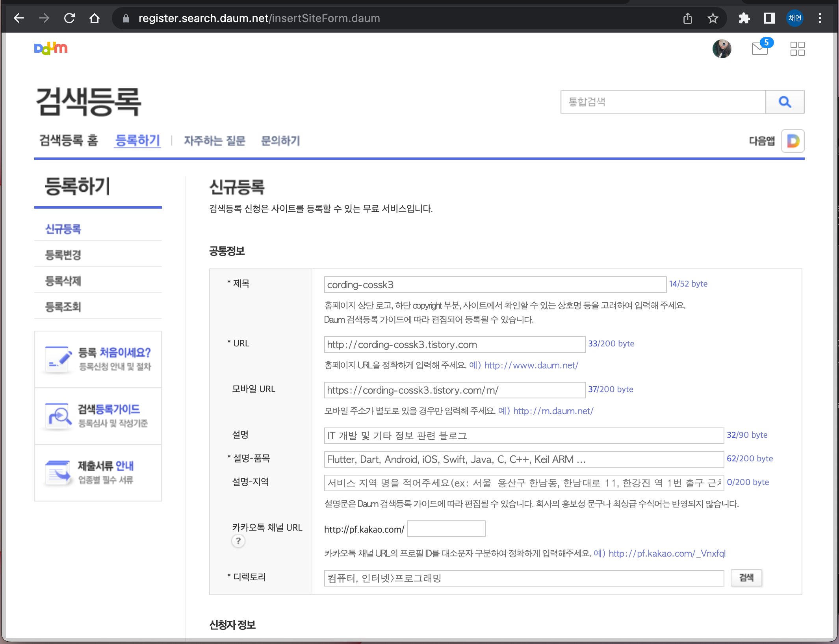Click the 제목 input with cording-cossk3
This screenshot has height=644, width=839.
point(495,285)
